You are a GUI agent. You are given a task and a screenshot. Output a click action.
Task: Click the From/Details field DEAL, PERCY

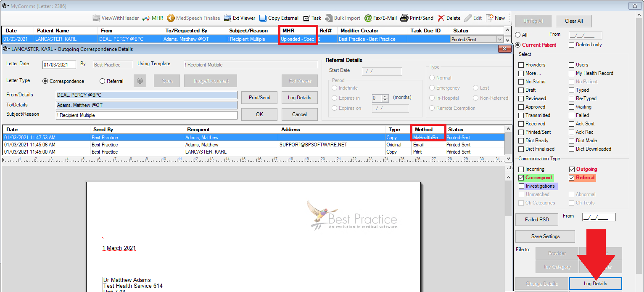click(147, 95)
